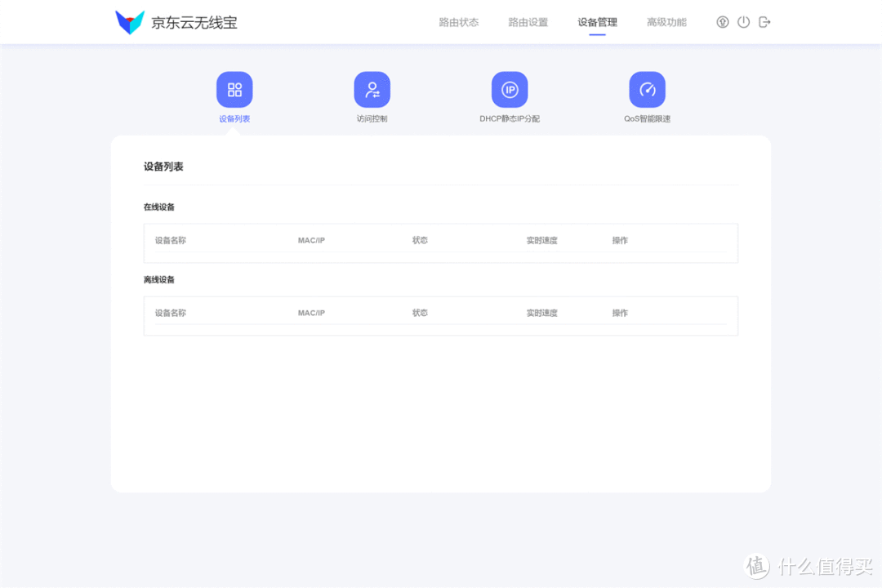Click the 离线设备 section heading

tap(158, 279)
